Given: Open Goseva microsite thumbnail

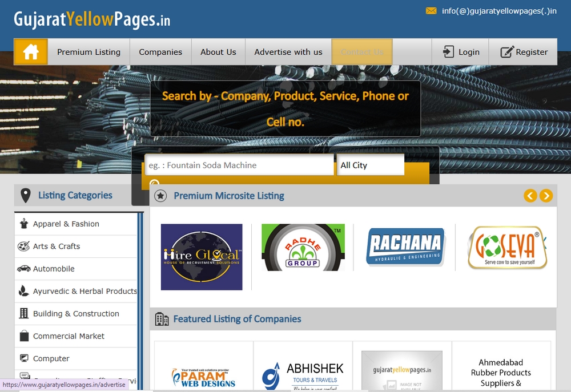Looking at the screenshot, I should [507, 247].
